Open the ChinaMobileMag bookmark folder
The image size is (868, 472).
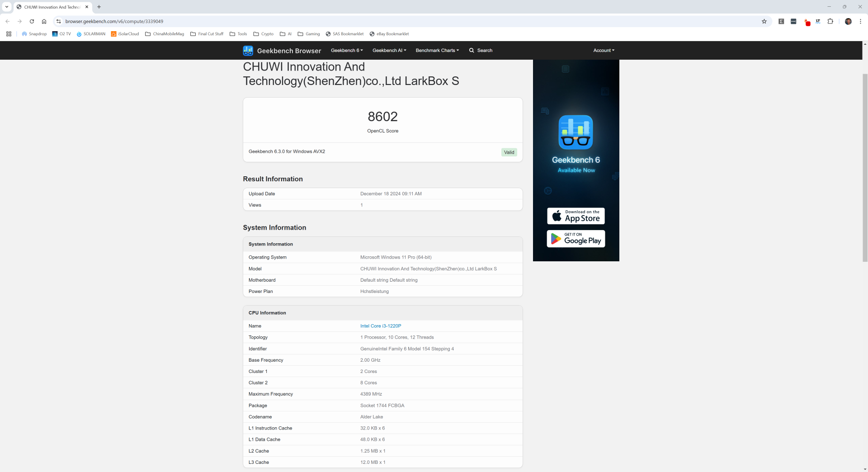pyautogui.click(x=165, y=34)
